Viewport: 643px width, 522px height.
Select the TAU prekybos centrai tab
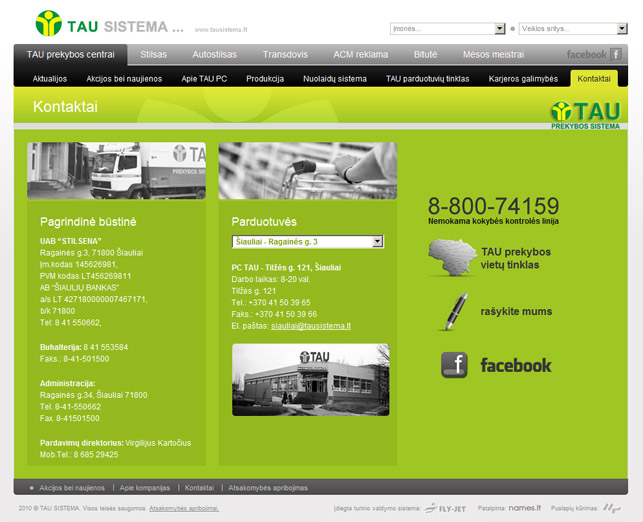[71, 55]
